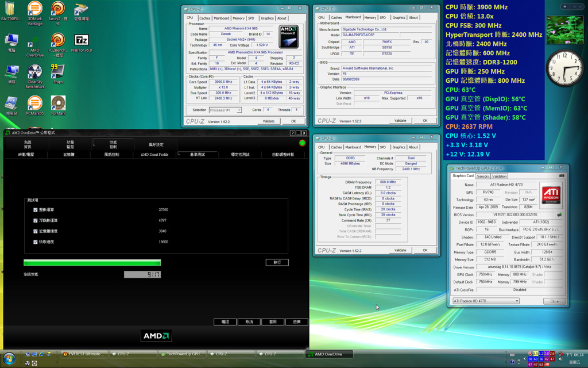The height and width of the screenshot is (368, 588).
Task: Expand hidden system tray icons arrow
Action: click(x=524, y=359)
